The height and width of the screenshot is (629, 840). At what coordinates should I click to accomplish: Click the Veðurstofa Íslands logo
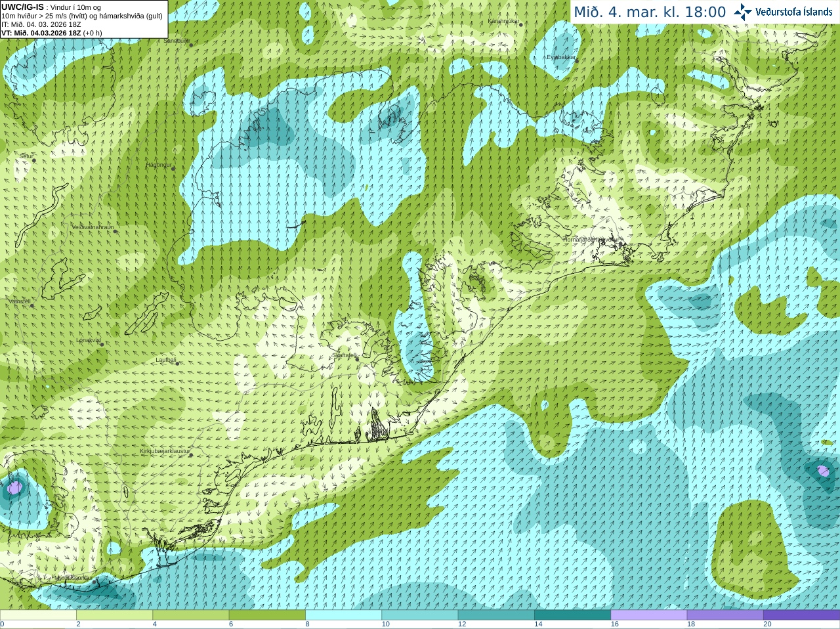[783, 12]
